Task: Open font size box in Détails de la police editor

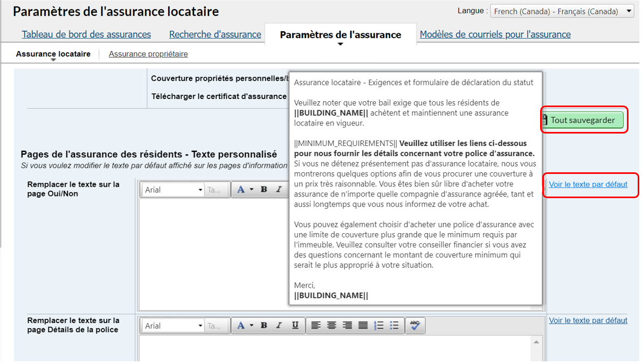Action: pos(217,326)
